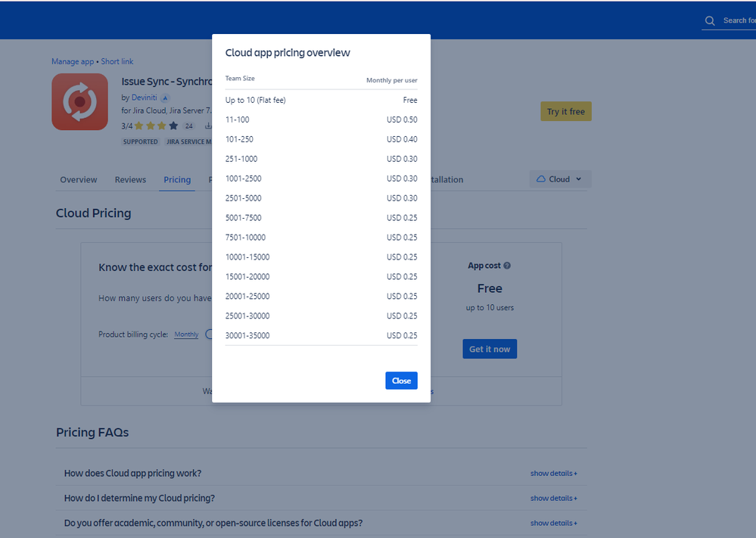This screenshot has height=538, width=756.
Task: Click the 5001-7500 team size row
Action: pos(321,218)
